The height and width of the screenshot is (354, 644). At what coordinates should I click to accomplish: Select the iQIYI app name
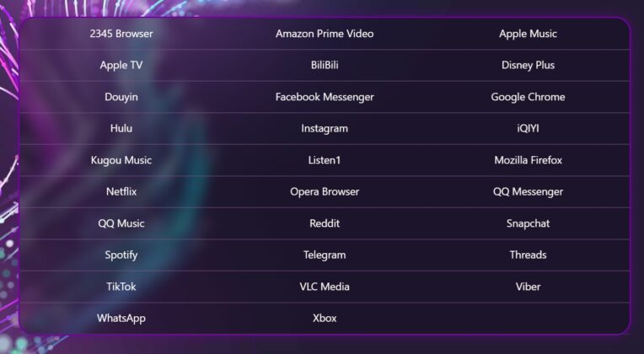pos(528,128)
